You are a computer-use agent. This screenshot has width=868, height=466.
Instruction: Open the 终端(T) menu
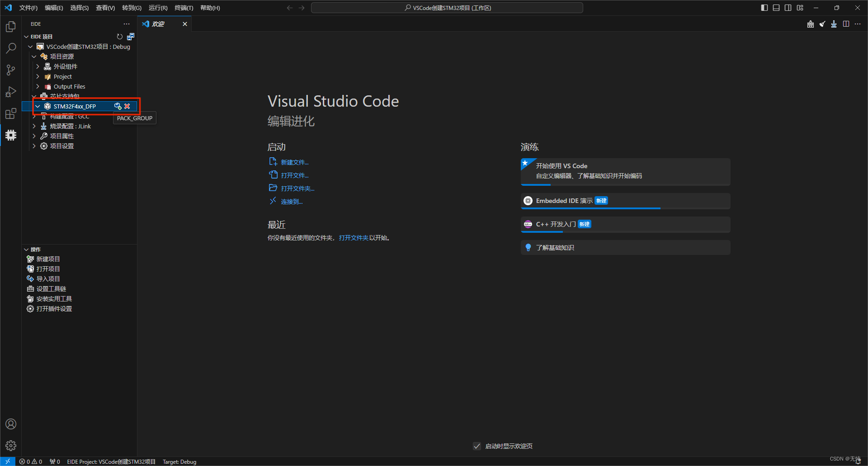tap(184, 8)
